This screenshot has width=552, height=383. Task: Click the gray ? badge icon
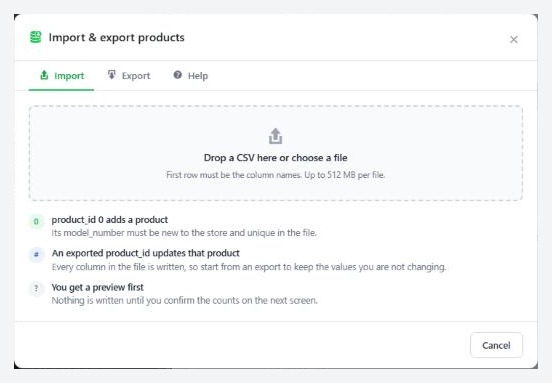coord(36,289)
